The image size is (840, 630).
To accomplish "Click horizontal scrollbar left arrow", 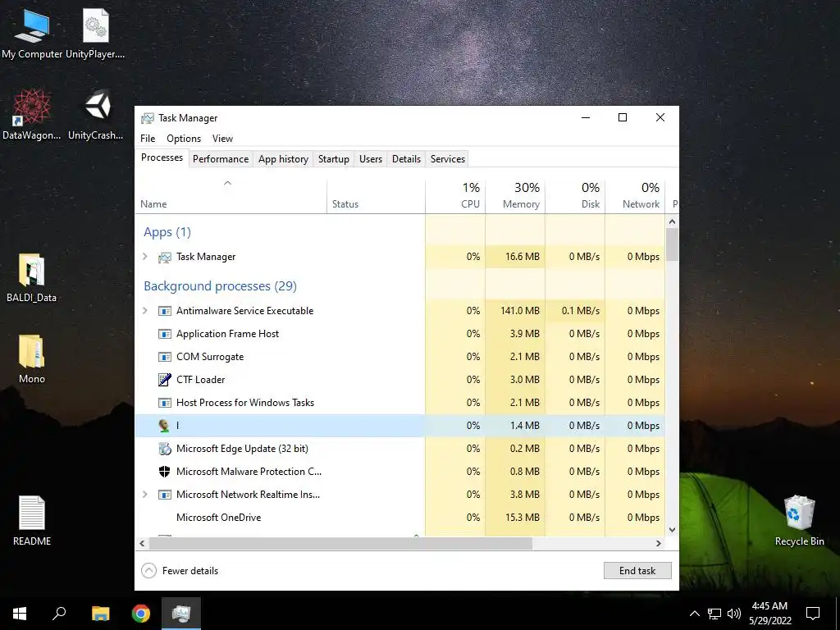I will (x=142, y=543).
